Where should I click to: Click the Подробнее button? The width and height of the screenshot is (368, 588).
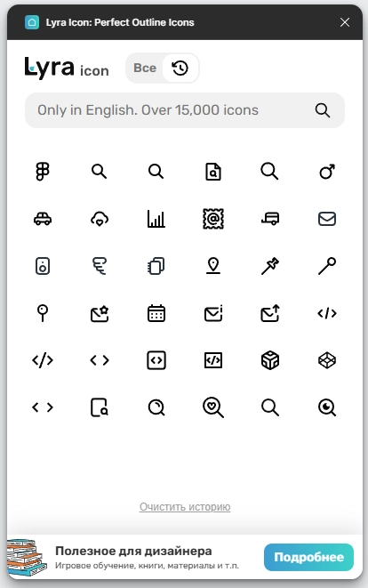[x=308, y=557]
